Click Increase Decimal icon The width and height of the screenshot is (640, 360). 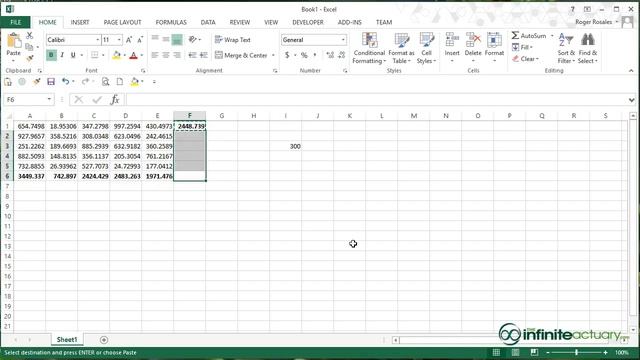pyautogui.click(x=330, y=55)
